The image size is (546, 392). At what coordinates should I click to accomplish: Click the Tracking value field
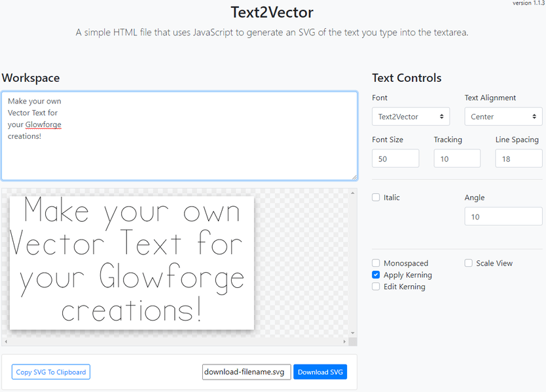(x=457, y=158)
